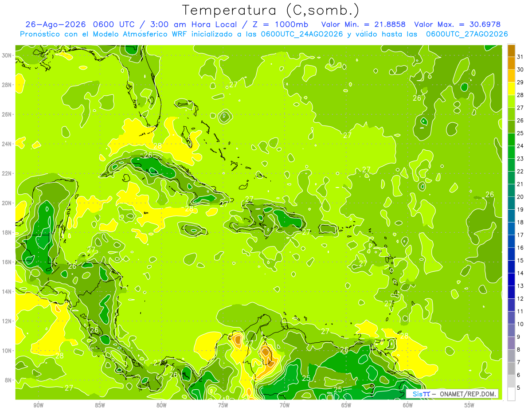Click the legend swatch between 29 and 30

coord(511,76)
